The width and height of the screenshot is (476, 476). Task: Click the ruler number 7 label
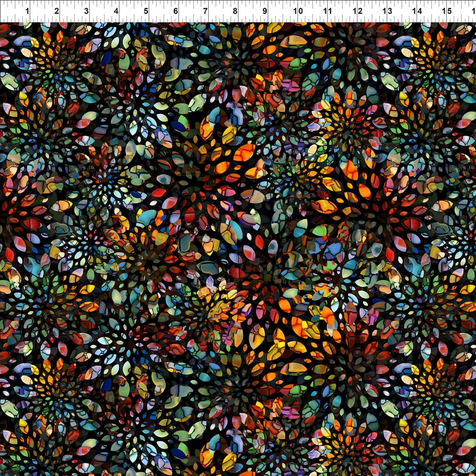click(x=205, y=11)
